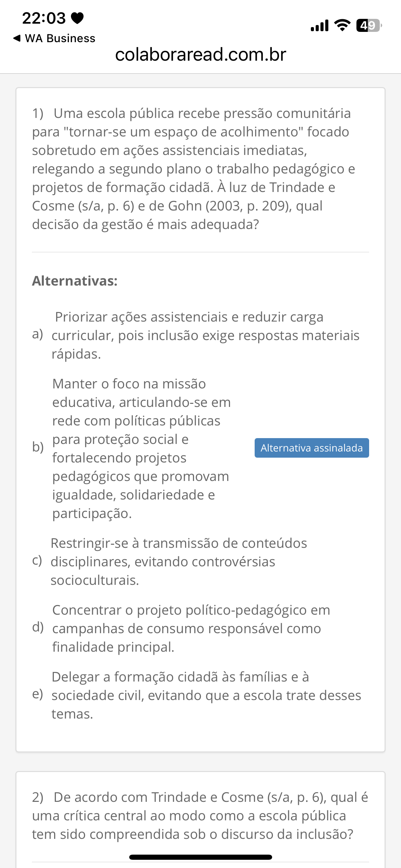Select alternative letter d)
The image size is (401, 868).
pyautogui.click(x=38, y=627)
